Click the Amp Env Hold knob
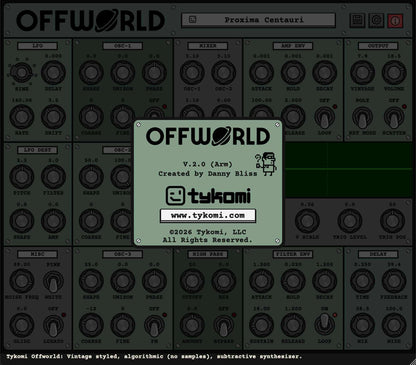This screenshot has width=416, height=365. [x=293, y=73]
